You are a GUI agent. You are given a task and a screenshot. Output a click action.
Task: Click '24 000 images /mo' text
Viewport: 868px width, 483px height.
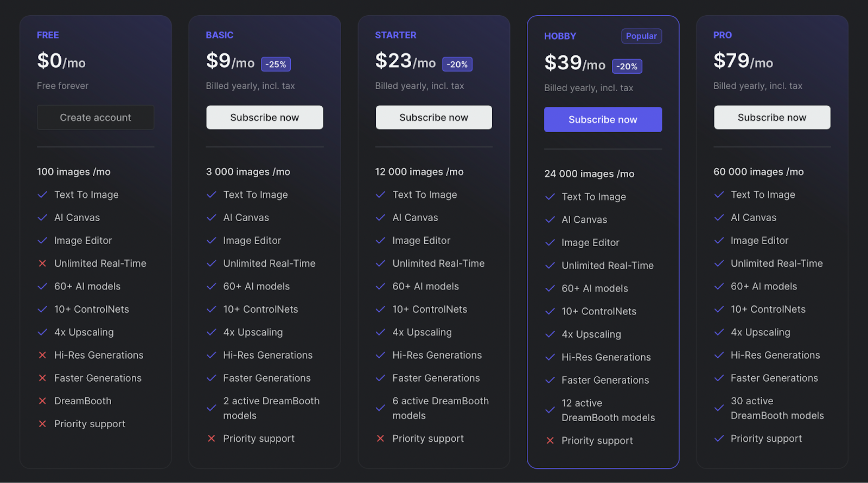coord(589,174)
